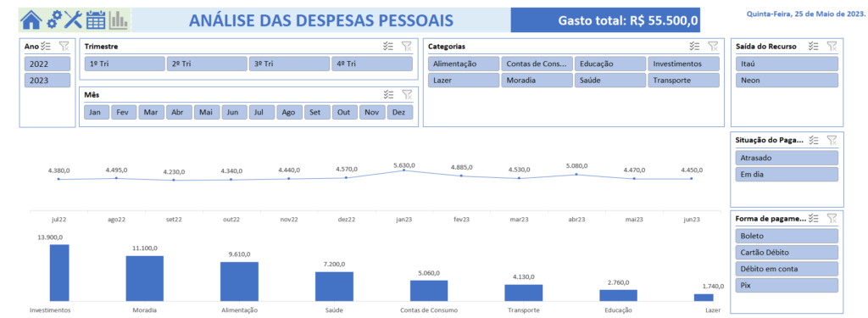The width and height of the screenshot is (868, 318).
Task: Filter by Cartão Débito payment method
Action: pyautogui.click(x=787, y=252)
